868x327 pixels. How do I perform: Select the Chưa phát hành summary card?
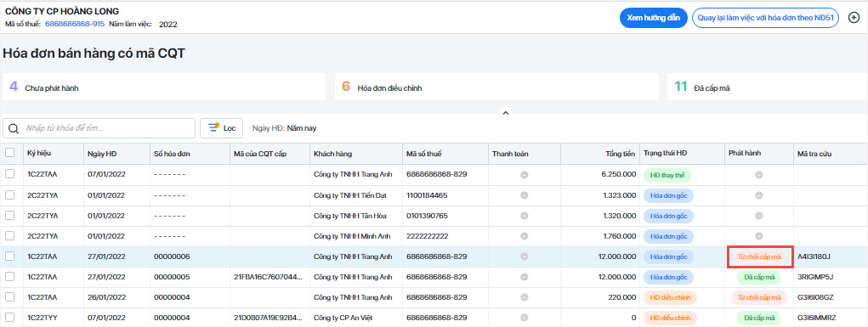[164, 87]
